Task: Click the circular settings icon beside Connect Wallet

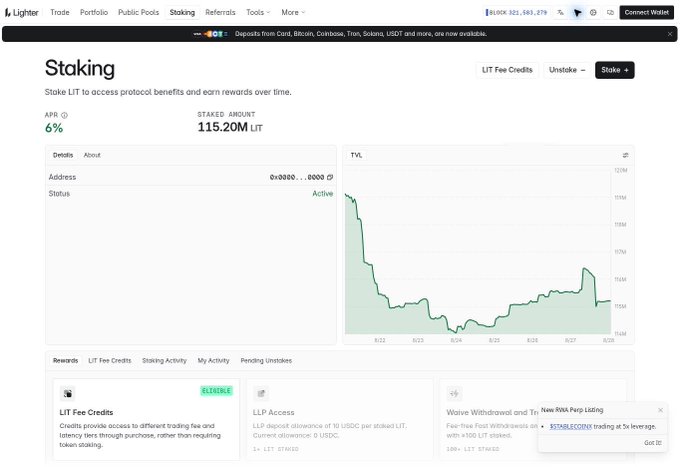Action: pyautogui.click(x=593, y=13)
